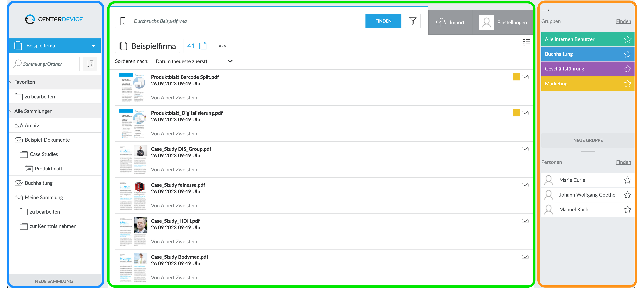Open the Beispielfirma workspace dropdown
This screenshot has height=295, width=644.
[x=93, y=46]
